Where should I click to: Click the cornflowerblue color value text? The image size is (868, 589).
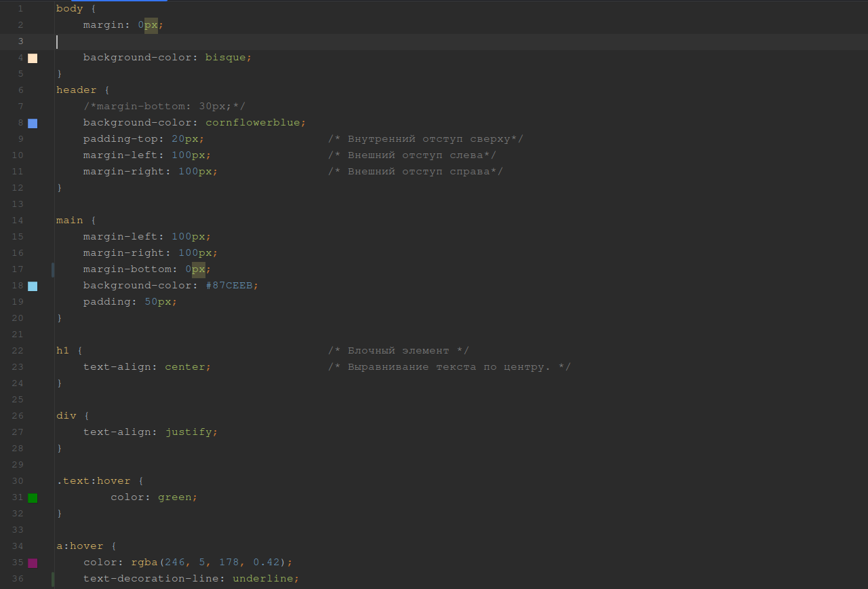(x=252, y=123)
